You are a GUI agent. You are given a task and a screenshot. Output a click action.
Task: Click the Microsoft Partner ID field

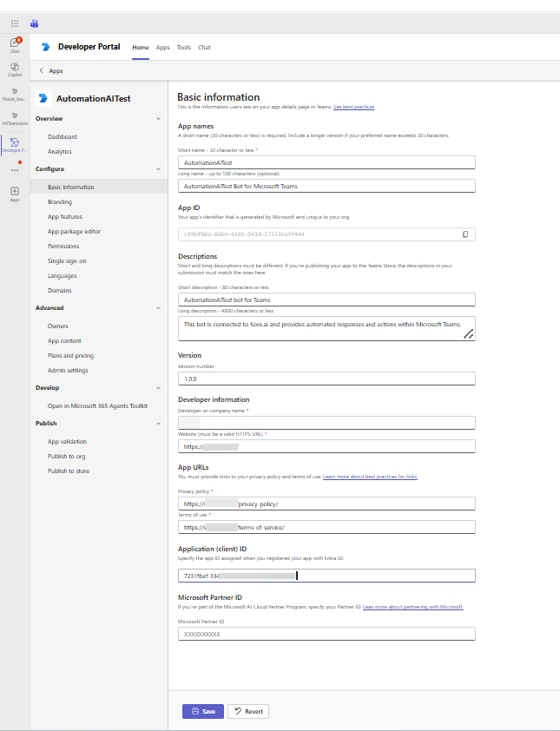(326, 634)
